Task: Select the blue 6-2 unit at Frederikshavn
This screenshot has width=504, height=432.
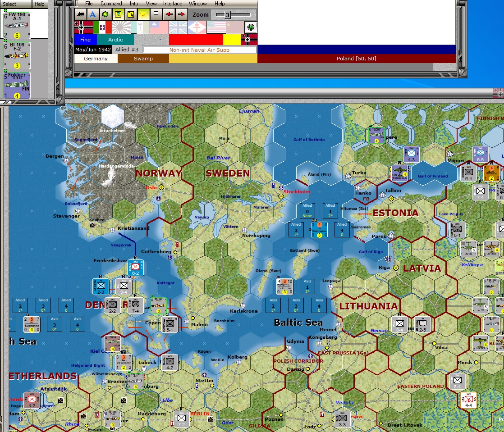Action: (x=136, y=268)
